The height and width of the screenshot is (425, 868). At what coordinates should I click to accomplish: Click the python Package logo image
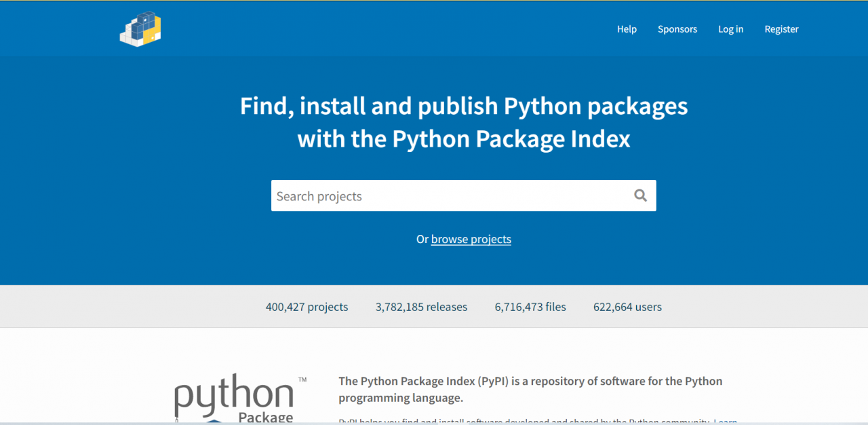(240, 399)
